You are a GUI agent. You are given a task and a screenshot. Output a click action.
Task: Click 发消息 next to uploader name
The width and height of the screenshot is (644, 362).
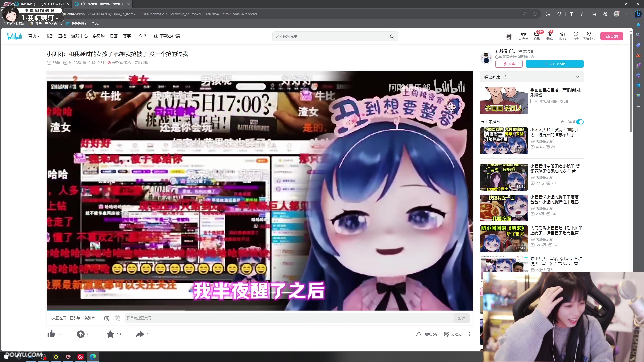(526, 51)
